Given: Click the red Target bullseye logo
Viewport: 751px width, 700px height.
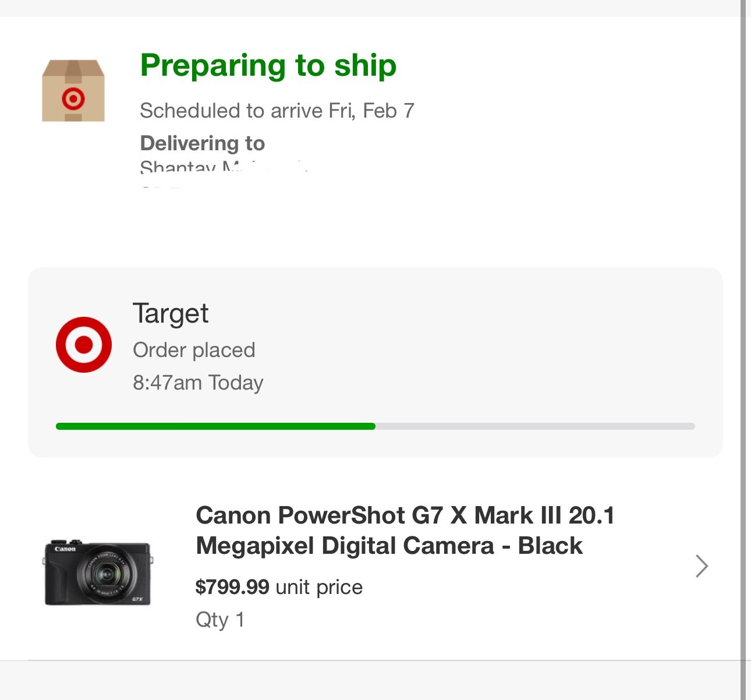Looking at the screenshot, I should coord(84,345).
